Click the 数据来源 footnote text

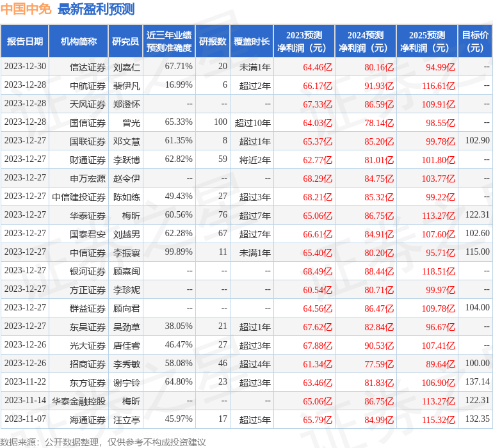[103, 442]
